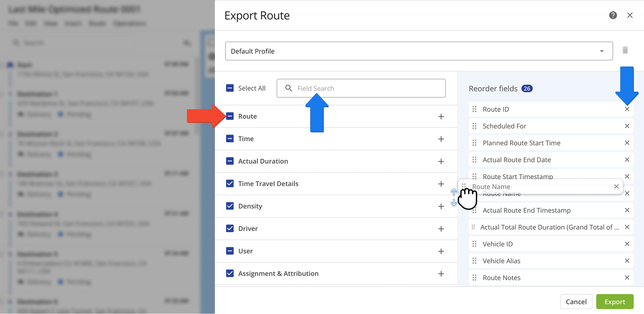This screenshot has height=314, width=644.
Task: Uncheck the Driver category checkbox
Action: [230, 229]
